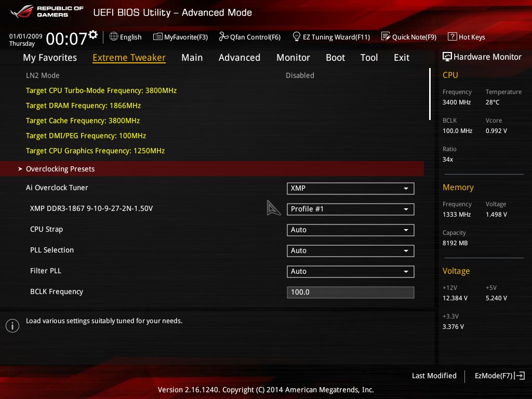Screen dimensions: 532x399
Task: Launch EZ Tuning Wizard(F11) bulb icon
Action: point(296,36)
